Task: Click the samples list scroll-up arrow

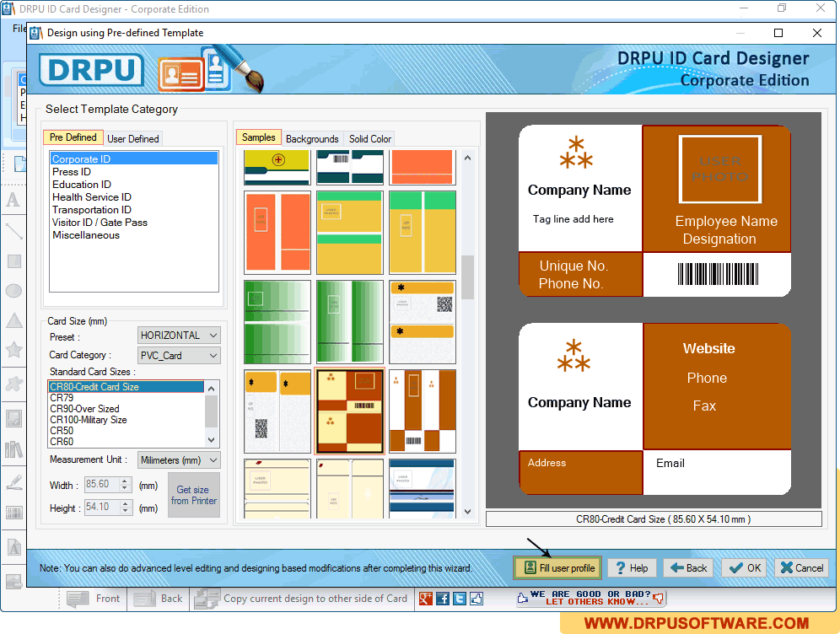Action: [468, 158]
